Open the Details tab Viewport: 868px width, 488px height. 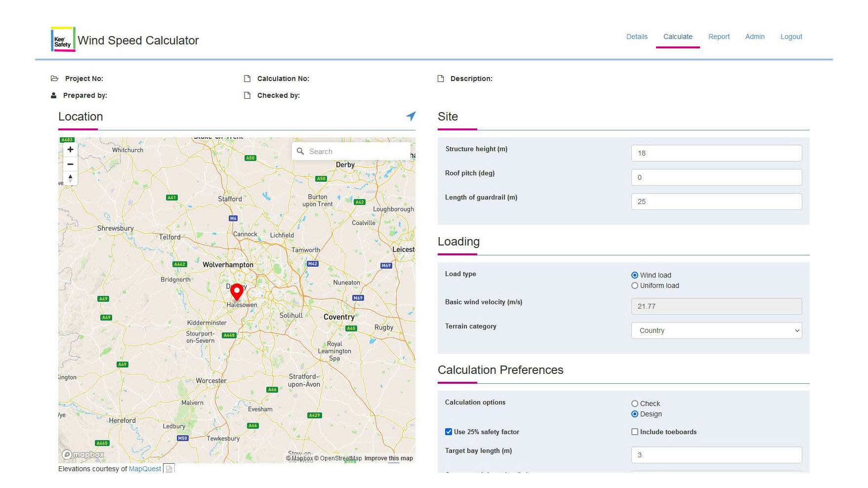click(637, 37)
